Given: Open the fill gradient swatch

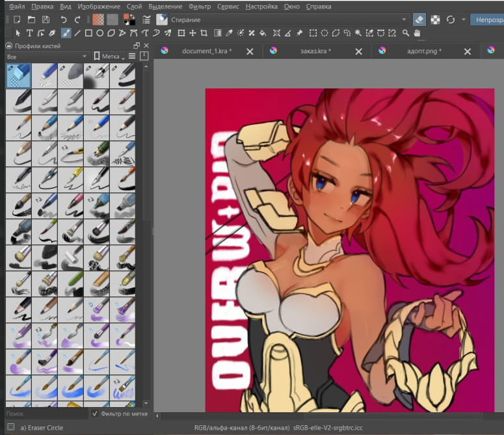Looking at the screenshot, I should pos(98,20).
